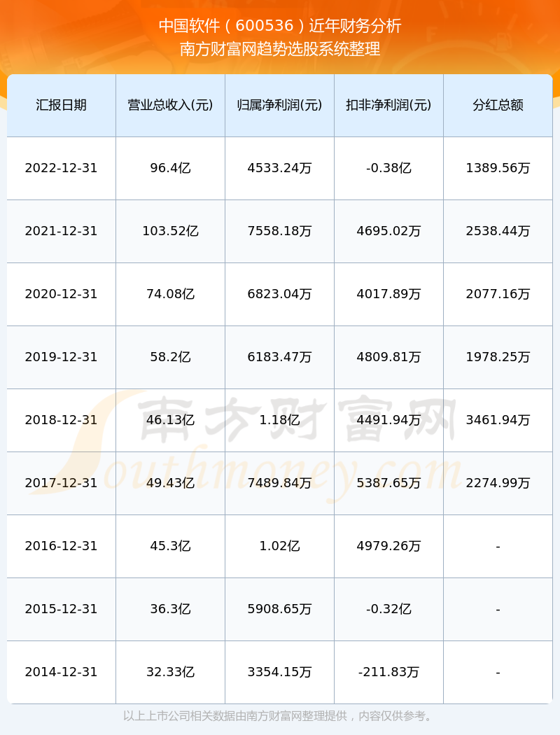The height and width of the screenshot is (735, 560).
Task: Click the -0.32亿 value in the 2015 row
Action: [389, 609]
